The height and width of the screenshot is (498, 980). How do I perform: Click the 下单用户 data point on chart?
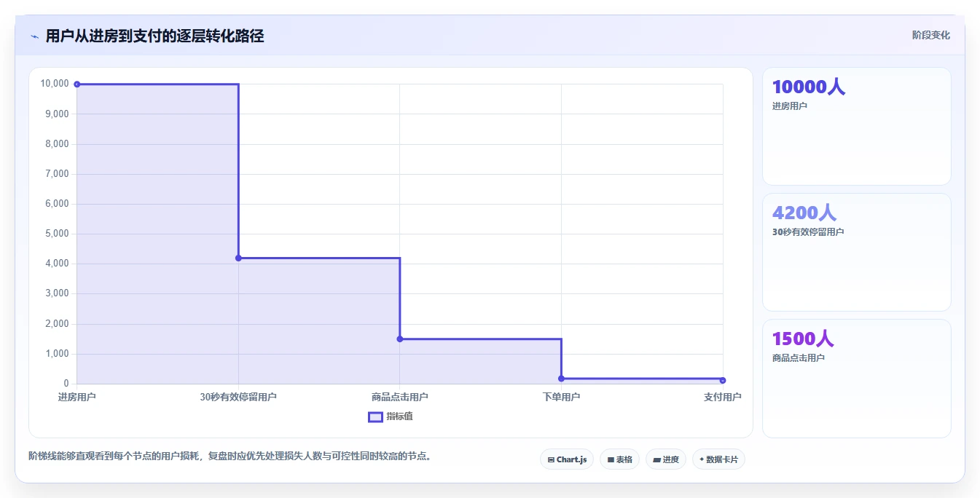(561, 379)
